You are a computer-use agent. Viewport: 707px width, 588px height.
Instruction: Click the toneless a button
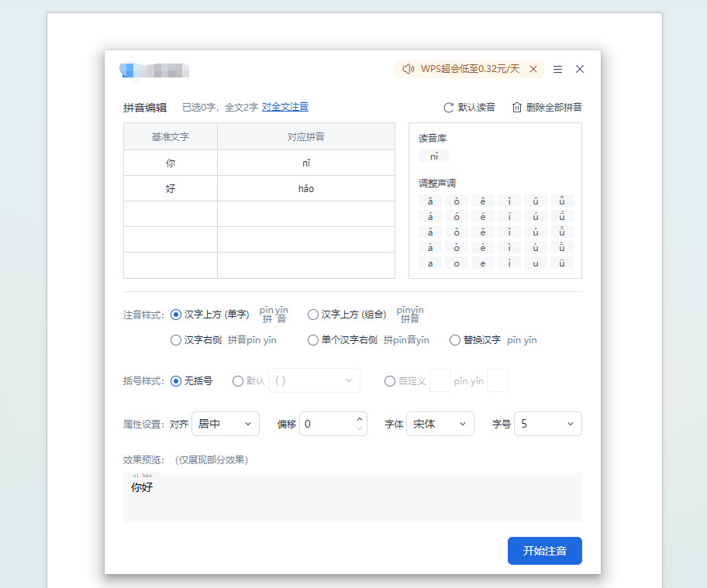point(430,263)
